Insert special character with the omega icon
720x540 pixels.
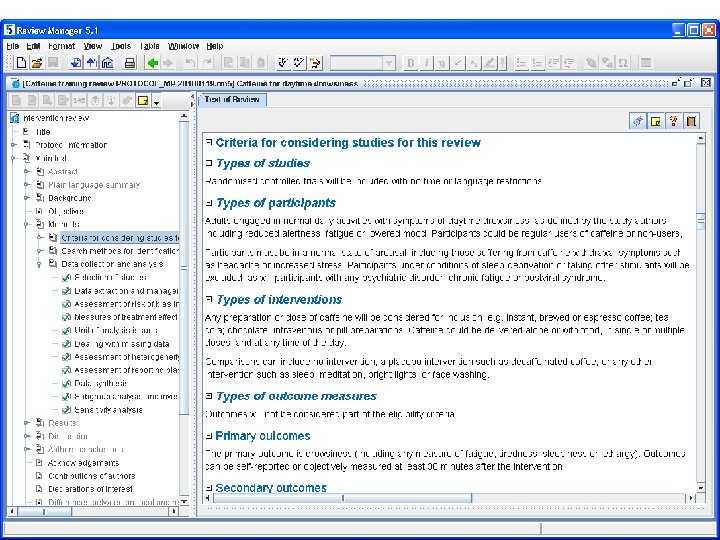point(624,63)
